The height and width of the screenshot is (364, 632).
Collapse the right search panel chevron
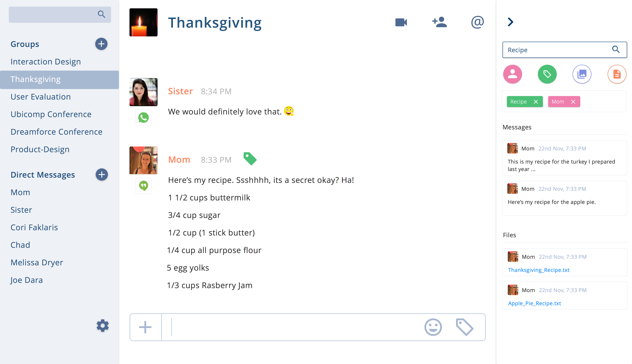point(511,22)
